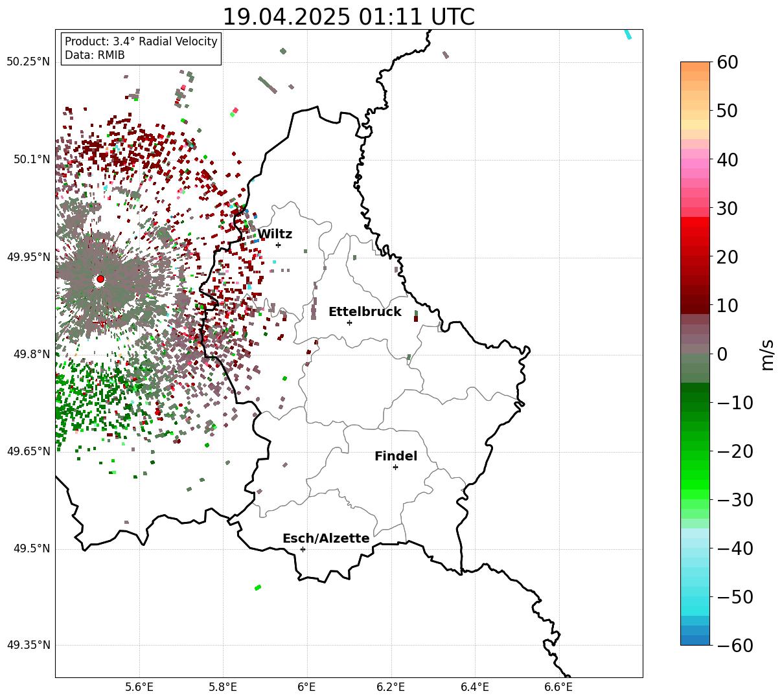Click the 49.95°N latitude tick label
Screen dimensions: 782x700
29,257
